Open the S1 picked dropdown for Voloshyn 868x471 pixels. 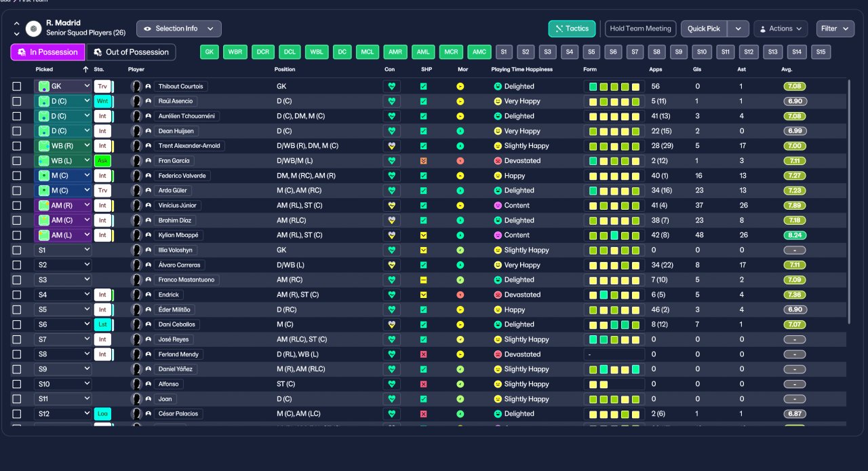tap(63, 250)
